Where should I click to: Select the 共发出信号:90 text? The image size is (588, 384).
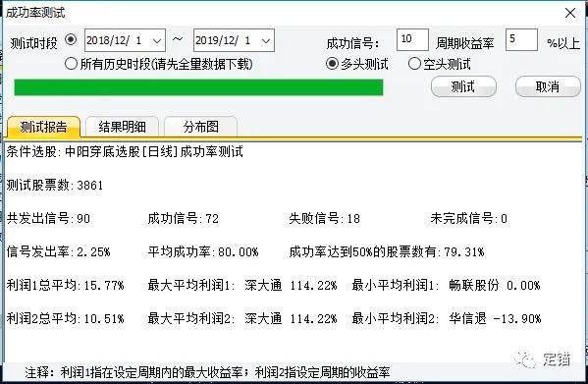[x=48, y=218]
